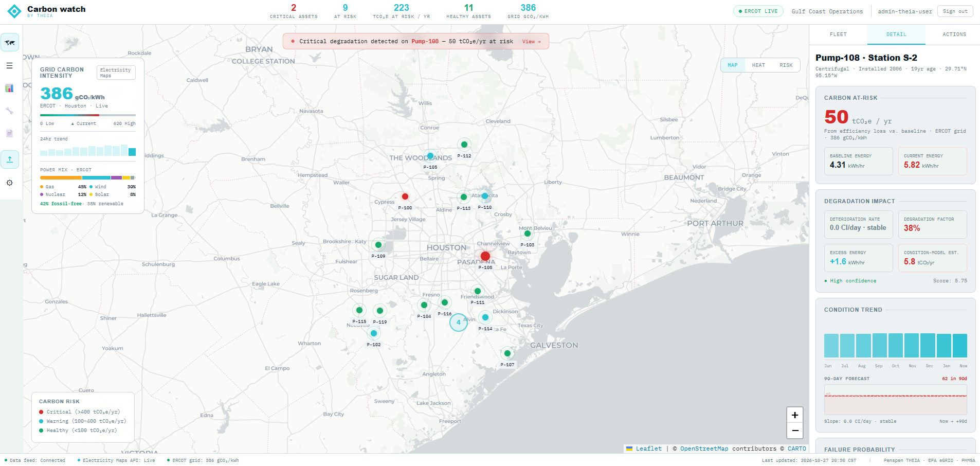
Task: Select the wrench maintenance icon
Action: [x=10, y=111]
